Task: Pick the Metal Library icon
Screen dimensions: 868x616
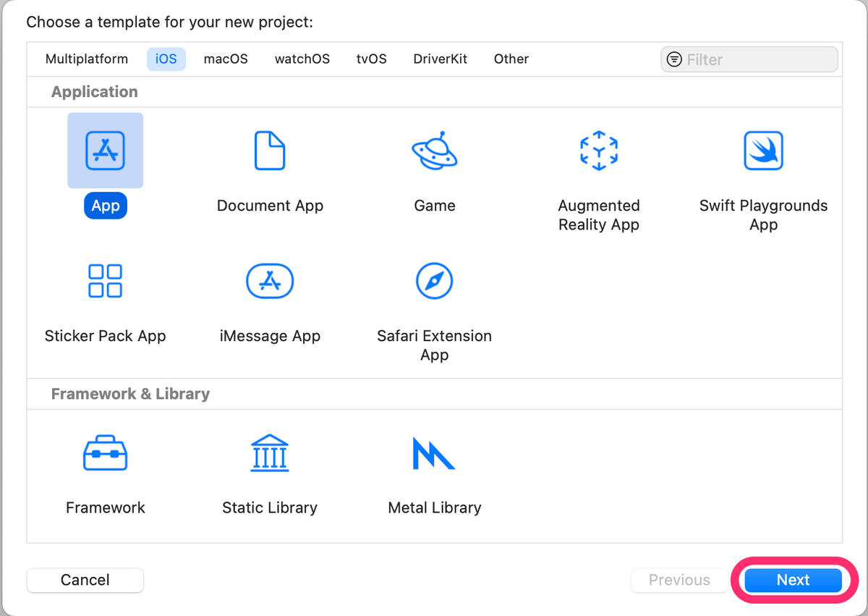Action: coord(433,452)
